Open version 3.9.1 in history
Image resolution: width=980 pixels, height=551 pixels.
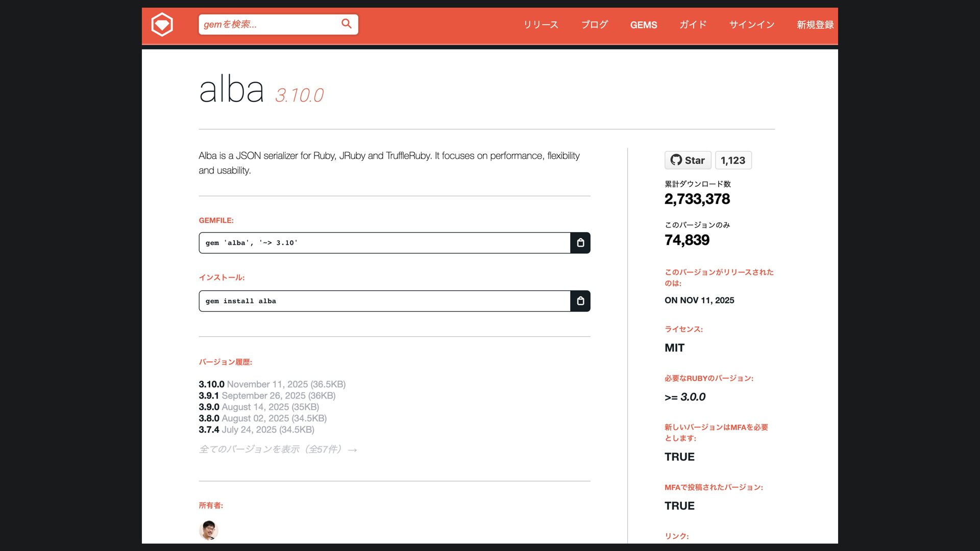[209, 395]
